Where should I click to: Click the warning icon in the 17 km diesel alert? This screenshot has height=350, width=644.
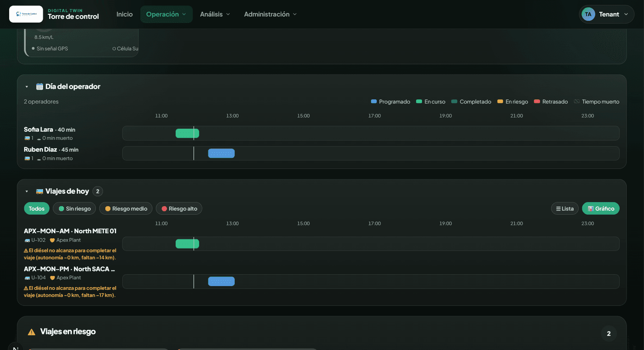26,288
